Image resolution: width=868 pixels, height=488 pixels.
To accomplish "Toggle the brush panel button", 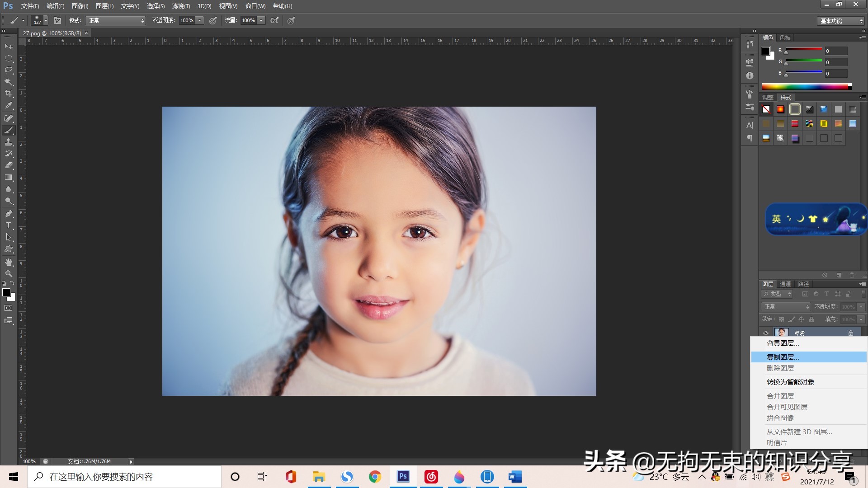I will 57,20.
